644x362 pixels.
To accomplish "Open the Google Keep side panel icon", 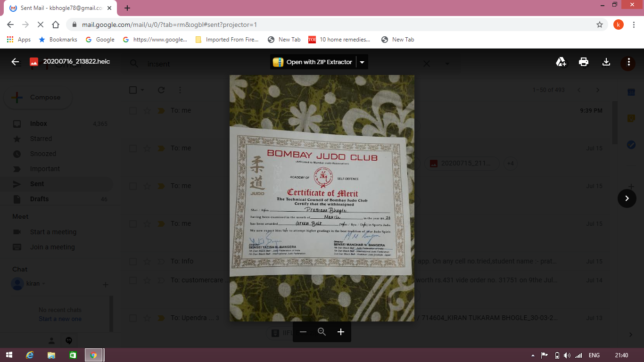I will [631, 119].
